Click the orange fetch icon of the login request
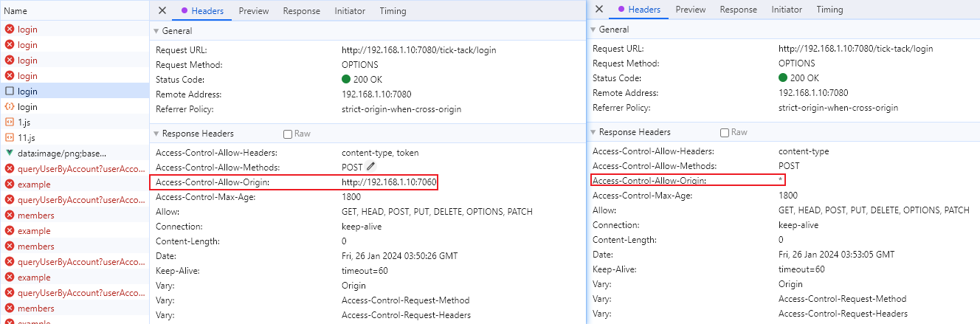 (10, 107)
